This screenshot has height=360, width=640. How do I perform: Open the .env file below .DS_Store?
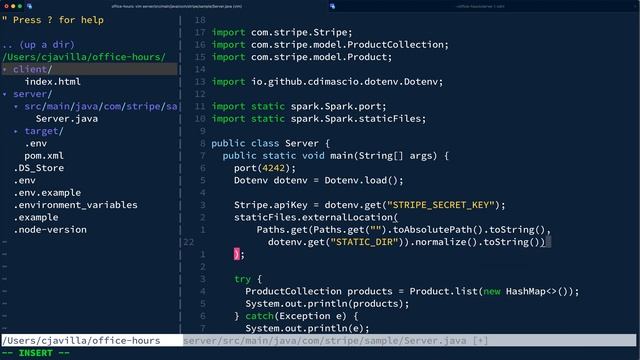24,180
